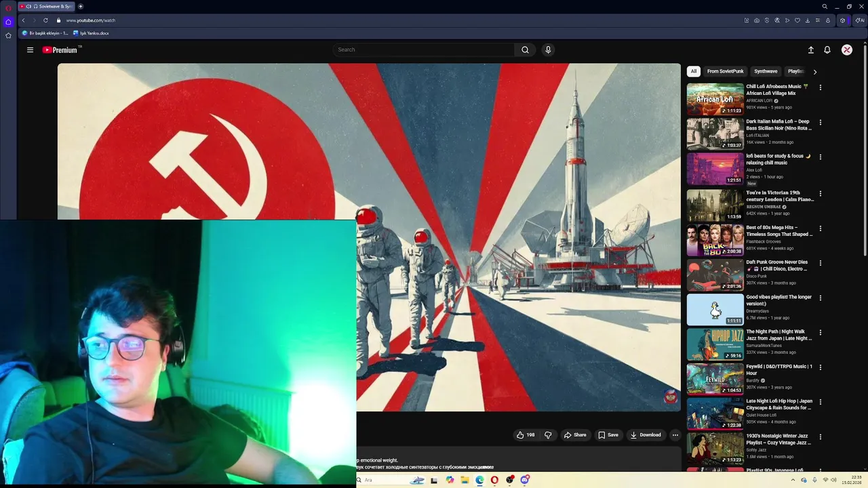This screenshot has width=868, height=488.
Task: Open Opera translate page icon
Action: pyautogui.click(x=777, y=20)
